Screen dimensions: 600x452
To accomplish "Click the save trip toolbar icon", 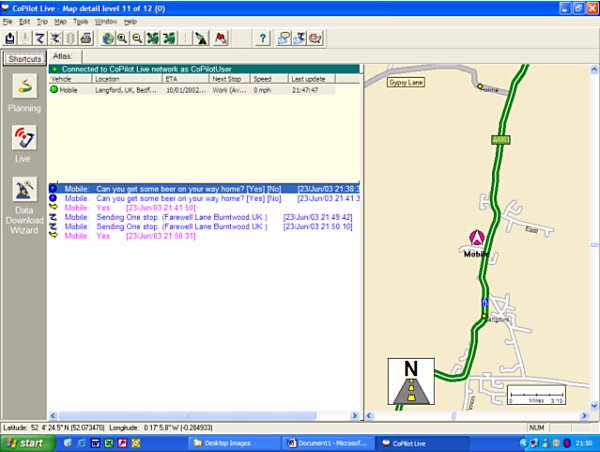I will [10, 38].
